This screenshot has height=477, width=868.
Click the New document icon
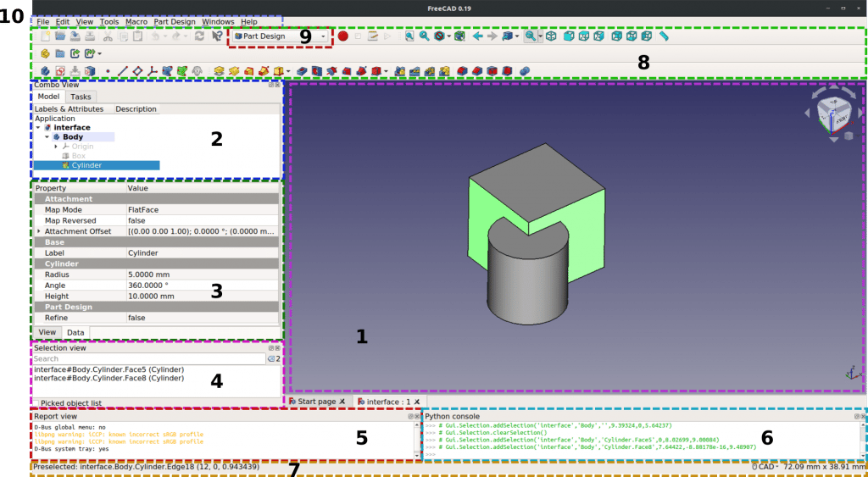(x=45, y=36)
